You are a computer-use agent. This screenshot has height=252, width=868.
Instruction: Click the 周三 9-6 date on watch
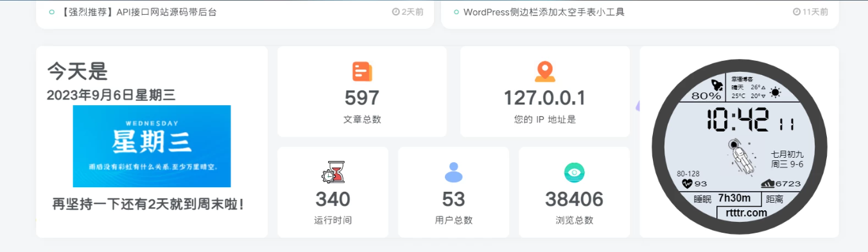coord(787,165)
